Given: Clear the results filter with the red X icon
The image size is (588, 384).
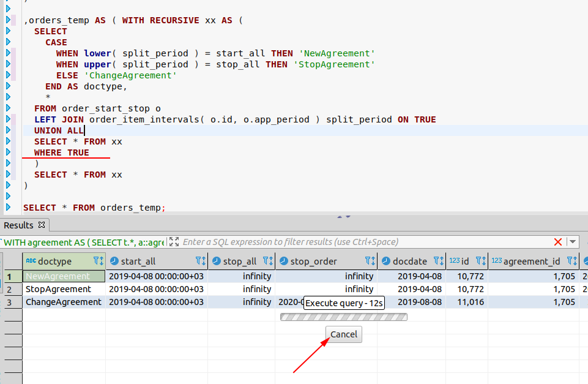Looking at the screenshot, I should [559, 241].
